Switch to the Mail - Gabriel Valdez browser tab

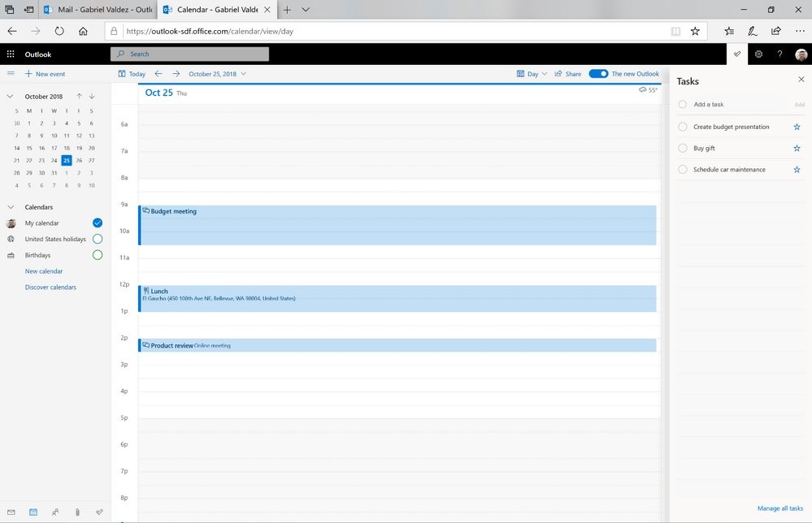pos(98,10)
